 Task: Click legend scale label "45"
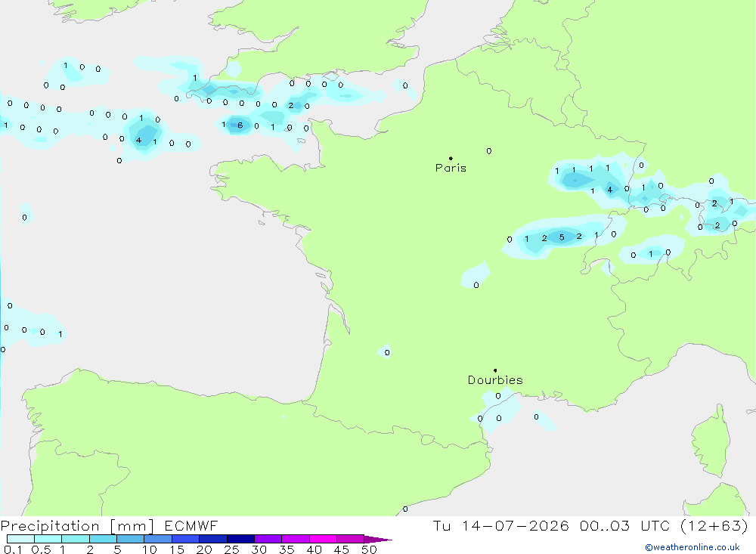342,549
